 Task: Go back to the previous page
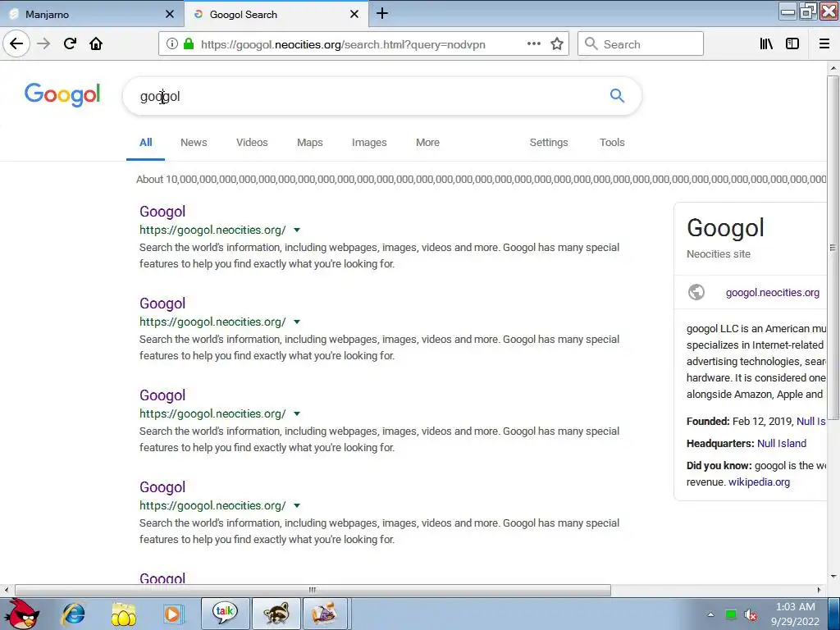point(16,44)
